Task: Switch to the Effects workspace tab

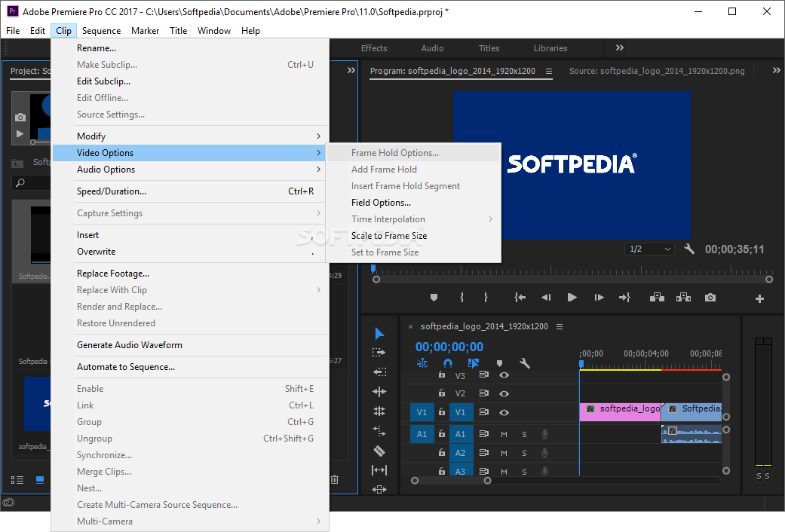Action: (x=374, y=48)
